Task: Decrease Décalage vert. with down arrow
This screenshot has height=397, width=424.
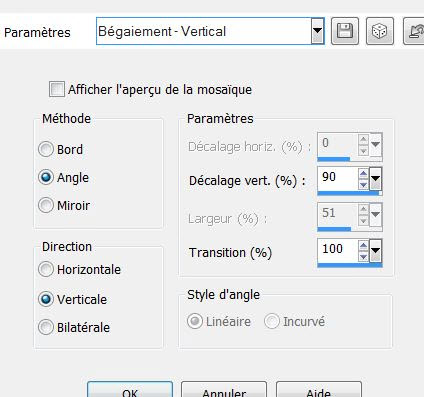Action: [363, 184]
